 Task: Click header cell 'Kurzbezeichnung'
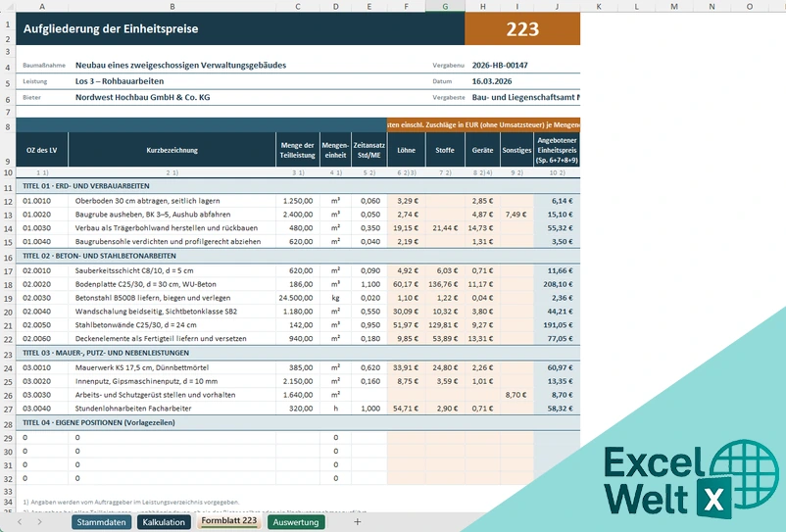pyautogui.click(x=172, y=150)
